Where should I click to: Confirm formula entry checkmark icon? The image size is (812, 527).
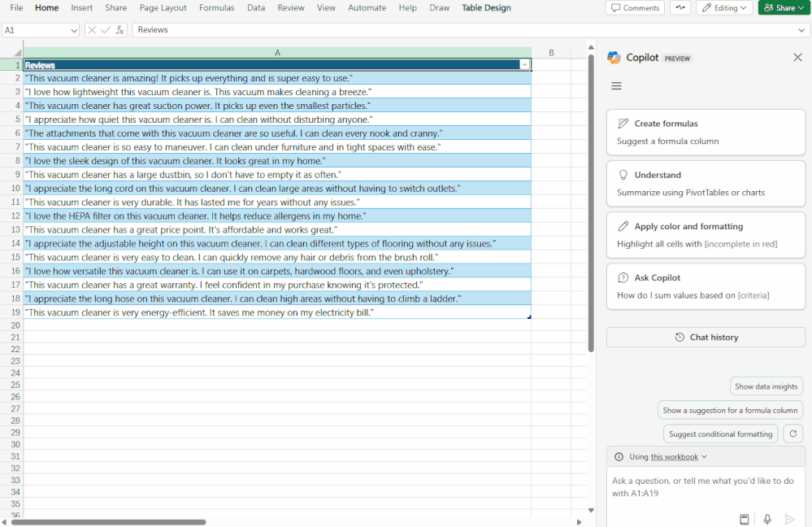(106, 30)
